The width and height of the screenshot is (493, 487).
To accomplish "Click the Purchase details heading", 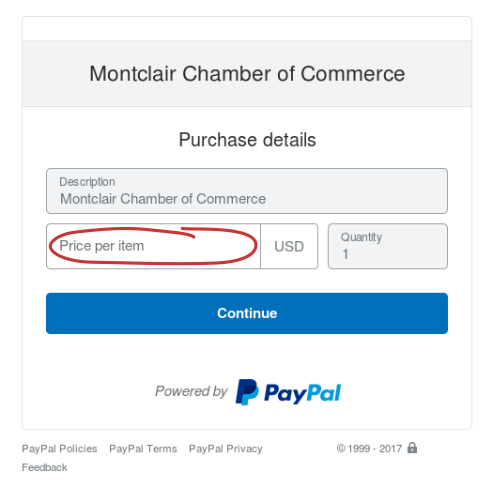I will 247,140.
